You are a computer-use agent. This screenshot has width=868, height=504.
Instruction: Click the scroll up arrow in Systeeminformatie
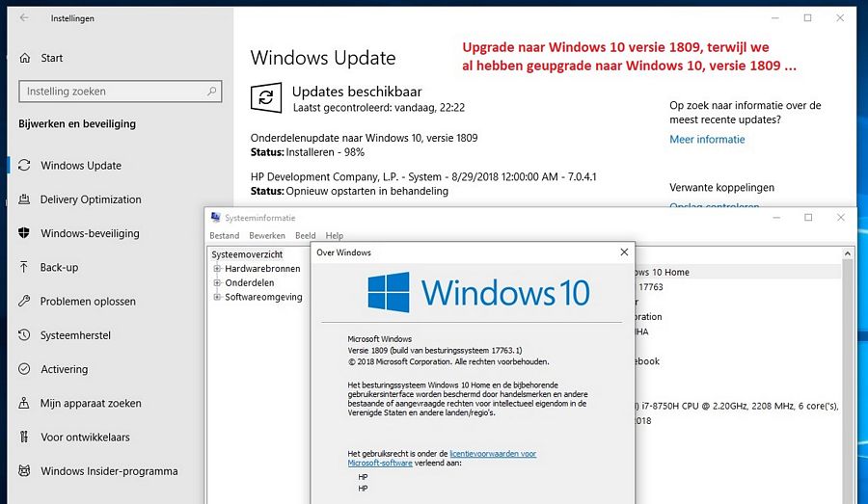pyautogui.click(x=848, y=253)
